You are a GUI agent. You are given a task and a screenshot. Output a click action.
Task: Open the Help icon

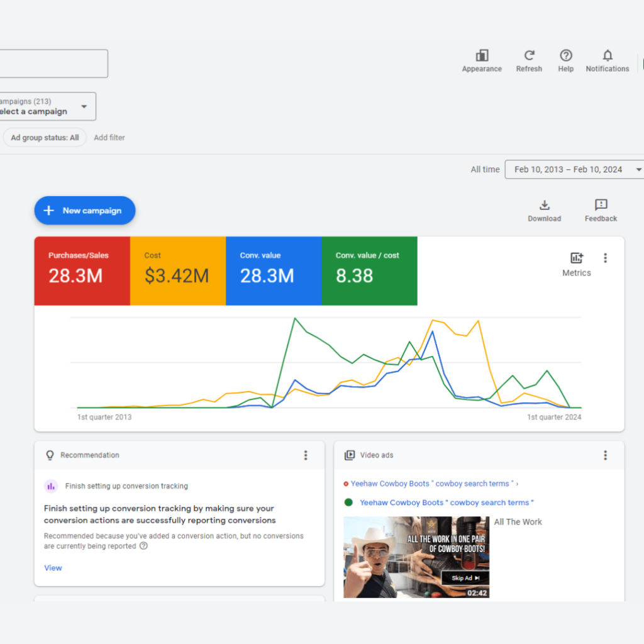click(x=565, y=57)
